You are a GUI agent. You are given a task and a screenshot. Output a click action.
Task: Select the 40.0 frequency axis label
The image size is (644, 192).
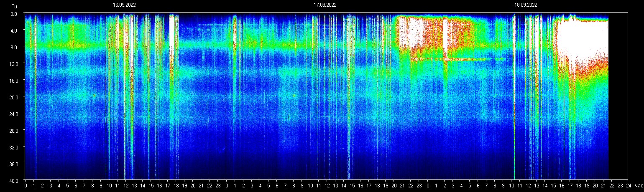(13, 180)
